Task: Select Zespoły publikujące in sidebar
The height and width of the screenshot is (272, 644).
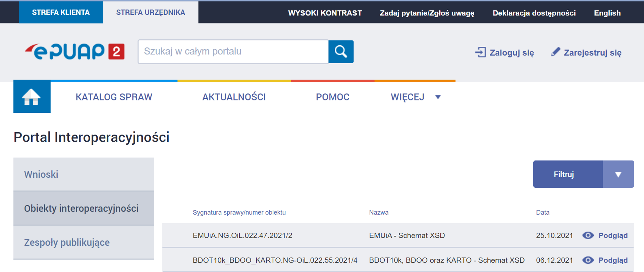Action: (x=67, y=242)
